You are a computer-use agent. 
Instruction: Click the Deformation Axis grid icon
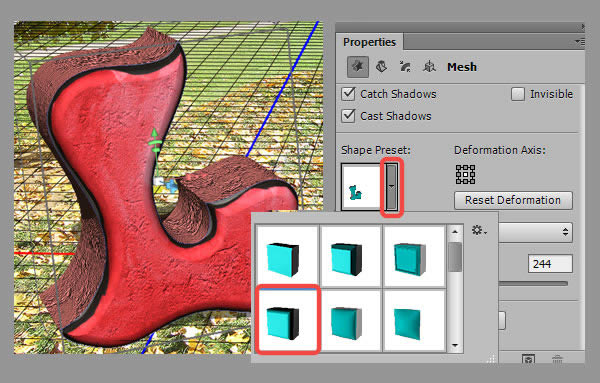tap(465, 174)
